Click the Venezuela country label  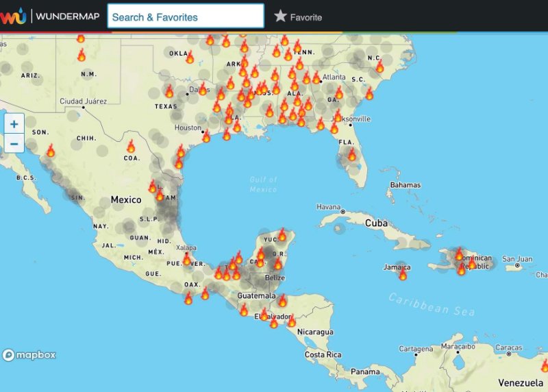coord(521,383)
